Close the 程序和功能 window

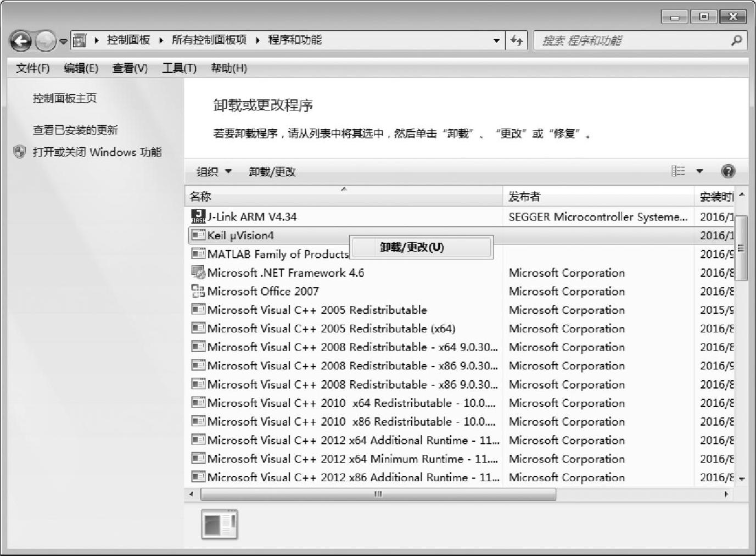click(732, 17)
